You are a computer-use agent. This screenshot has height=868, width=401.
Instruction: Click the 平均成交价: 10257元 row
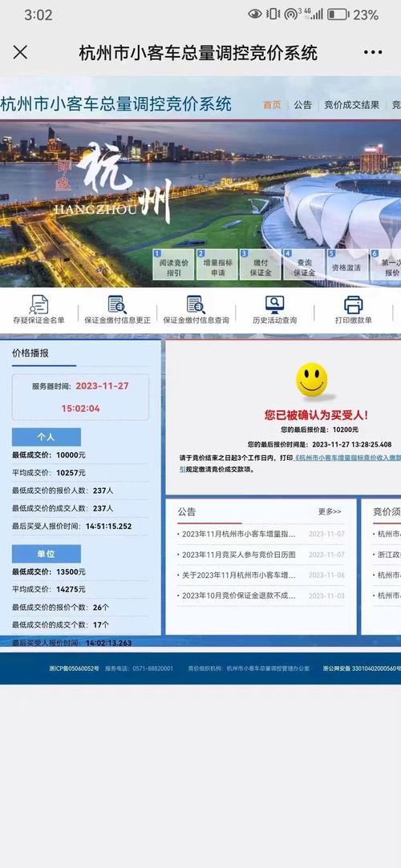80,473
